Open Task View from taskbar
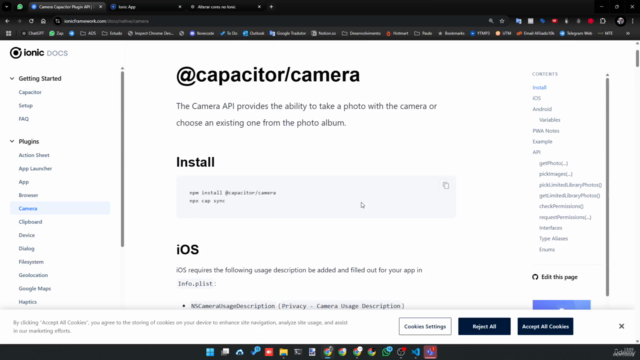Screen dimensions: 640x360 coord(225,352)
